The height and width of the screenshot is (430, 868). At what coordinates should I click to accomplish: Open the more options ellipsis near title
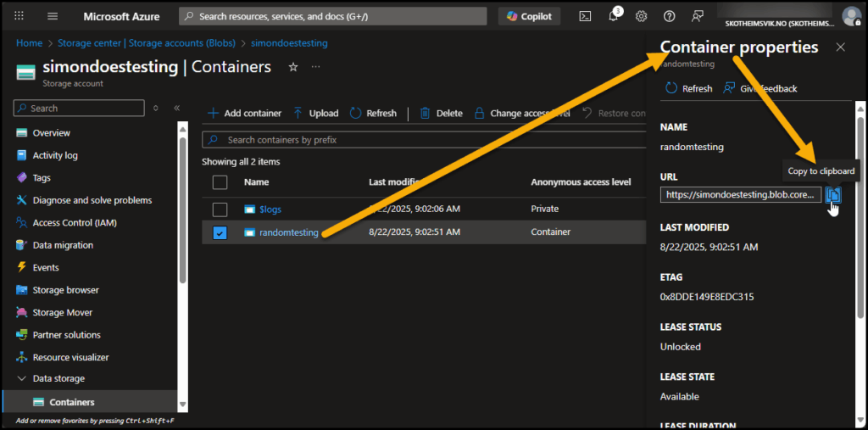tap(315, 67)
